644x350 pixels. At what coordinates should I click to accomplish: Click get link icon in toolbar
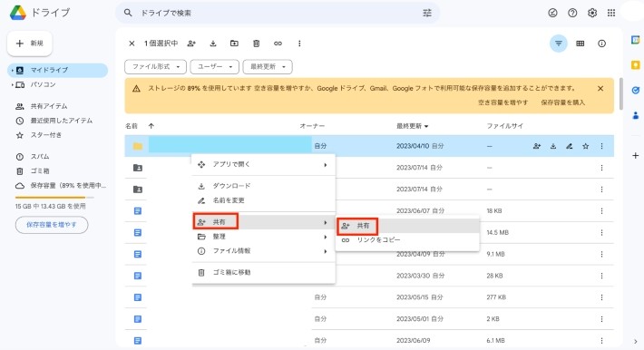(278, 44)
